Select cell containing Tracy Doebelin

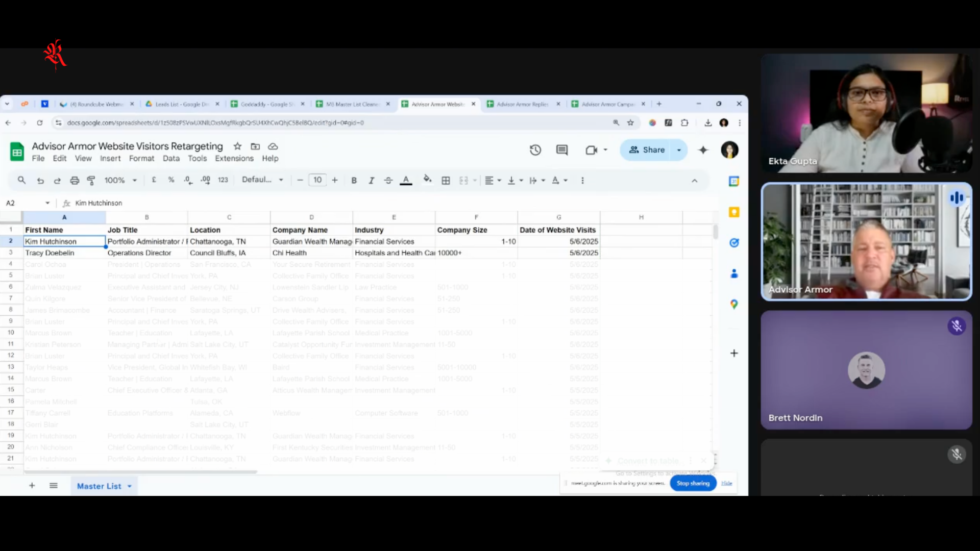point(64,253)
